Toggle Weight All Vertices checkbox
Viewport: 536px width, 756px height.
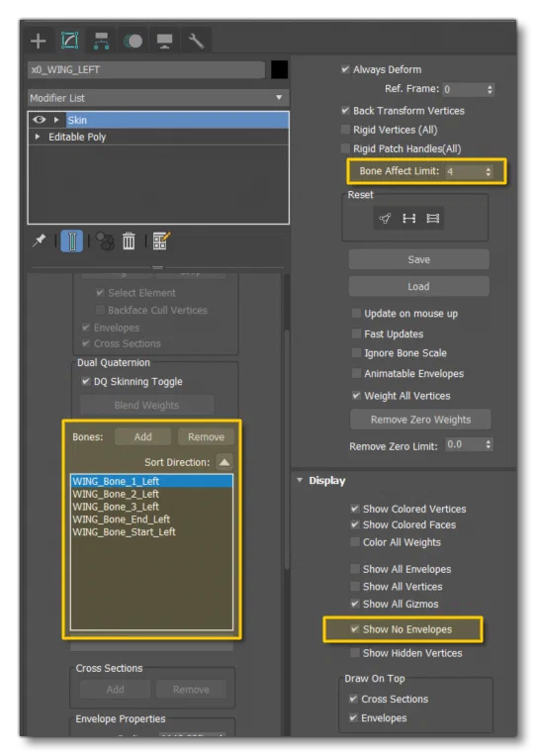(x=356, y=396)
